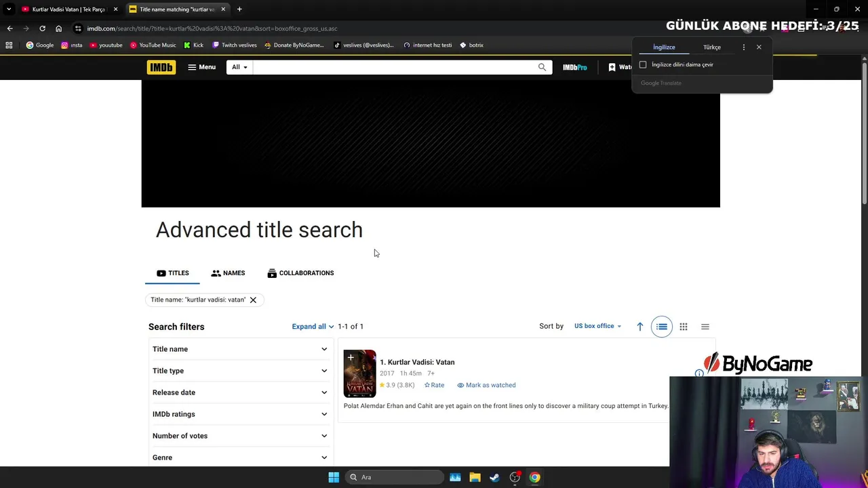
Task: Open the tab search dropdown
Action: tap(8, 9)
